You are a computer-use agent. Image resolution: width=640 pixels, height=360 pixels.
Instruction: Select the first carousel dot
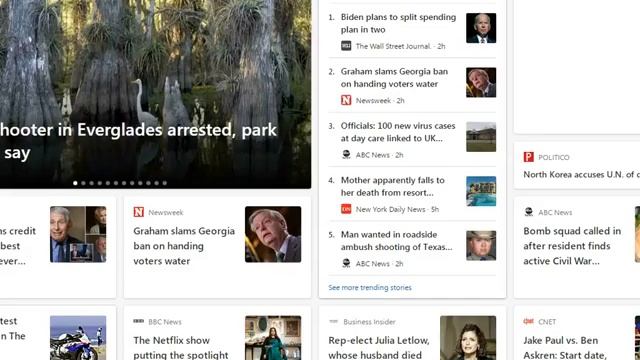coord(75,183)
